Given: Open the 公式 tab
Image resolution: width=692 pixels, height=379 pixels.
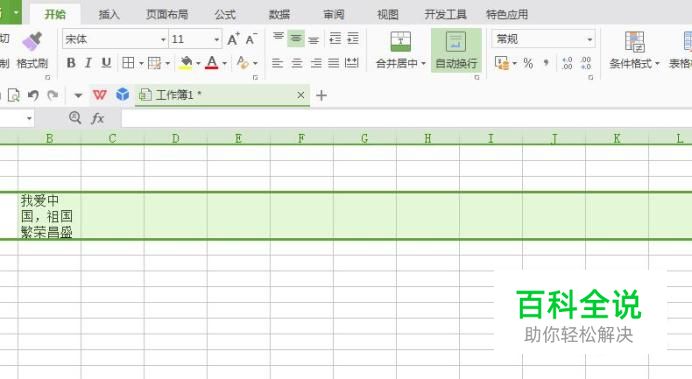Looking at the screenshot, I should point(225,15).
